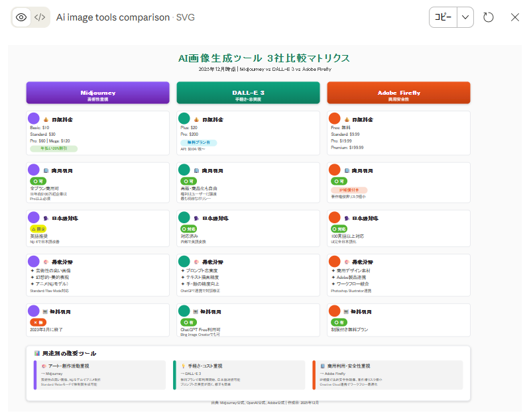Click the orange Adobe Firefly column header
This screenshot has width=529, height=420.
coord(399,93)
